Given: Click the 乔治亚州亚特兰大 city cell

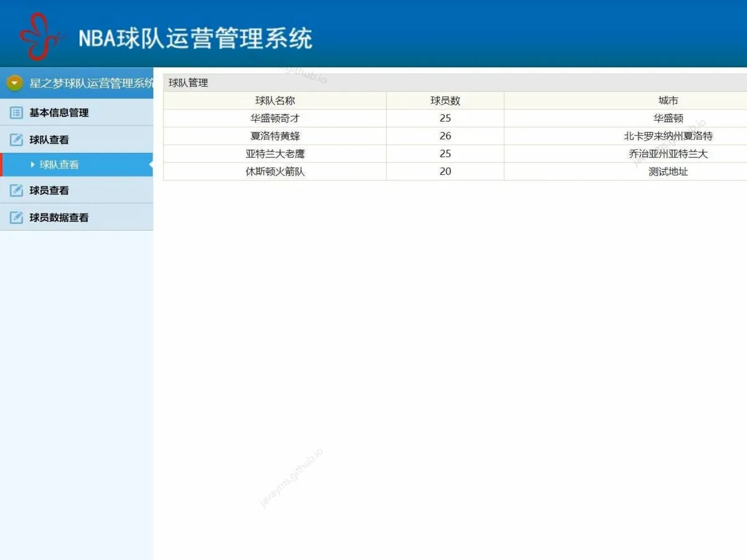Looking at the screenshot, I should tap(626, 154).
